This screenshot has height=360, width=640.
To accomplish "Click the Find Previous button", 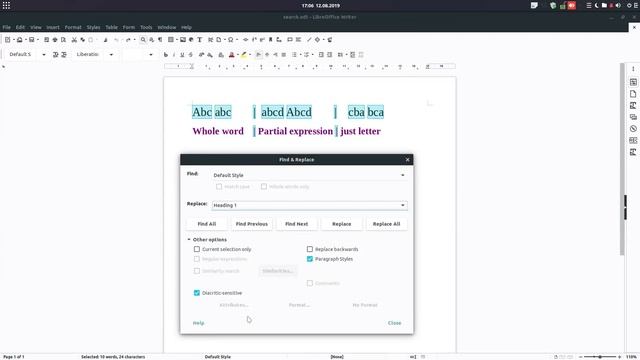I will [x=252, y=224].
